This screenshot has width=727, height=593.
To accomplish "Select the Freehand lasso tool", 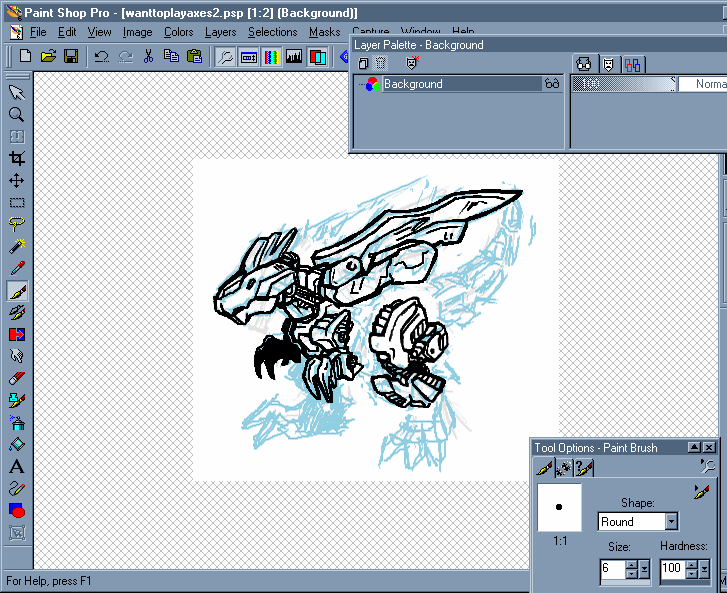I will tap(17, 224).
